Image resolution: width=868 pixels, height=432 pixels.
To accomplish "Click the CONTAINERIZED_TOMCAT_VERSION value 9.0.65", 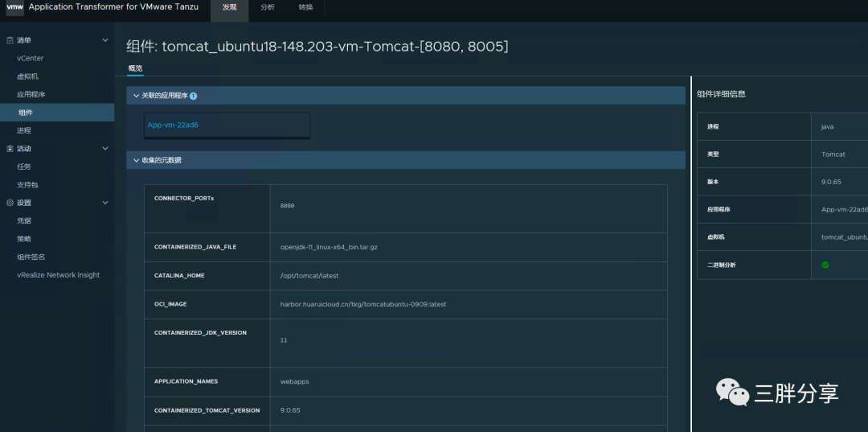I will [x=290, y=410].
